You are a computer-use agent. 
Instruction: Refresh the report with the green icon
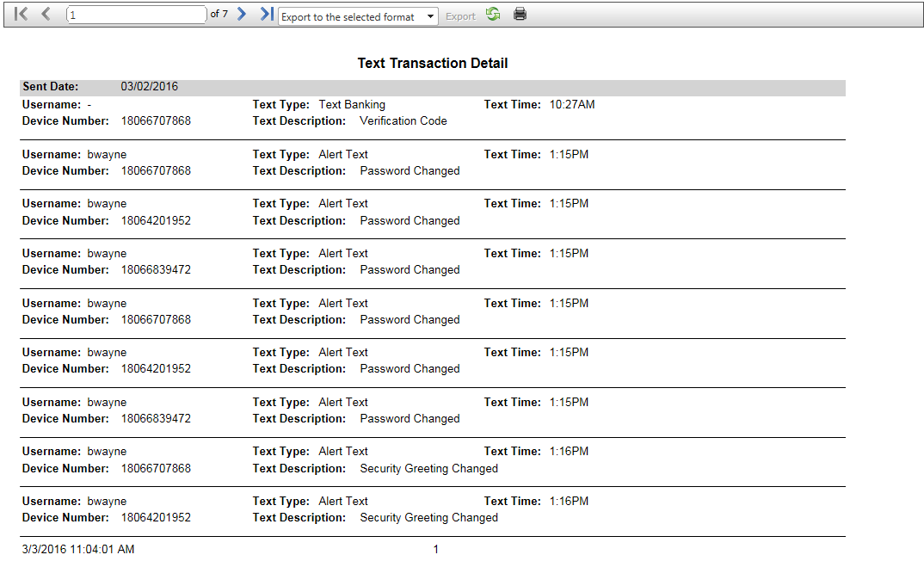click(x=493, y=15)
